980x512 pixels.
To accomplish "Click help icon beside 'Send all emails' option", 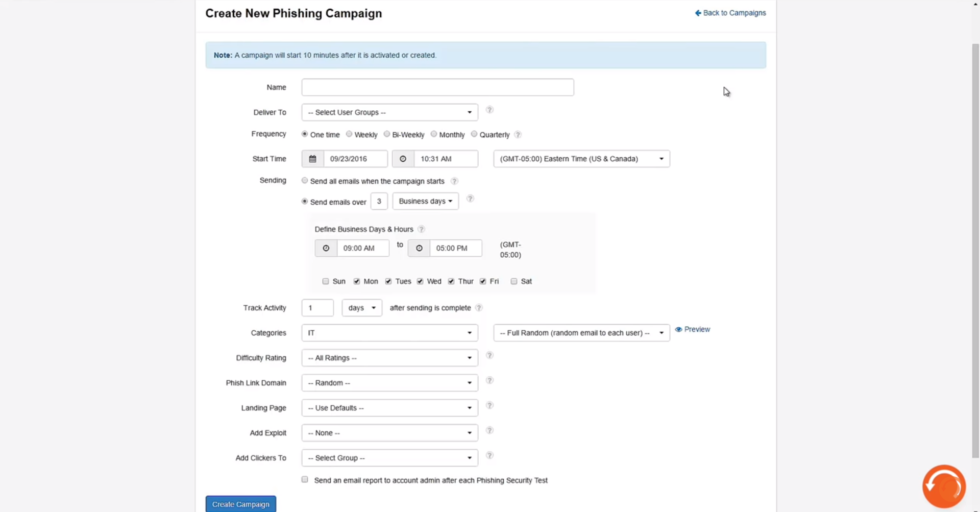I will (x=454, y=181).
